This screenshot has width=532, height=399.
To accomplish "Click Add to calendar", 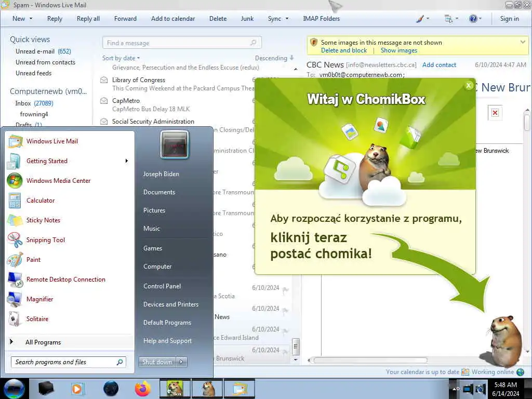I will point(173,19).
